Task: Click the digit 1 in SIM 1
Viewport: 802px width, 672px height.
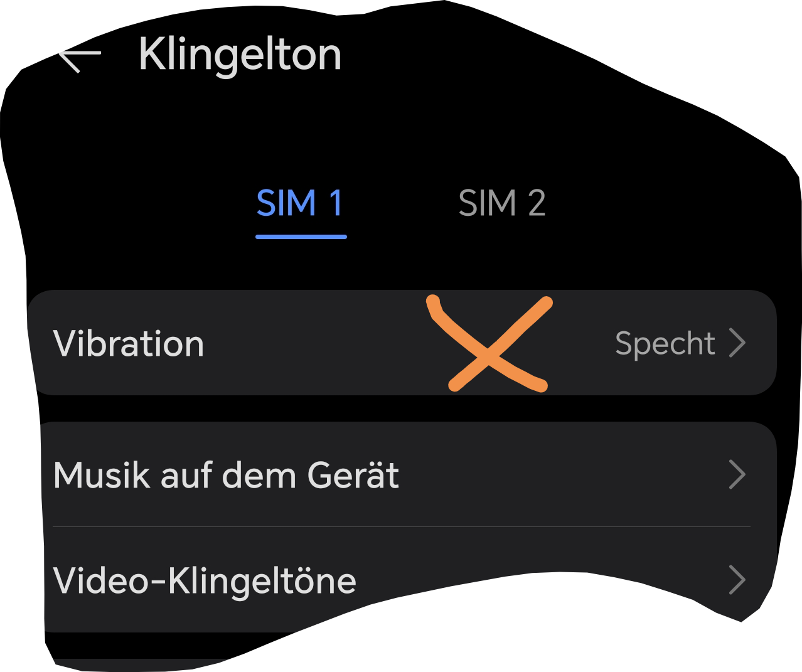Action: coord(336,203)
